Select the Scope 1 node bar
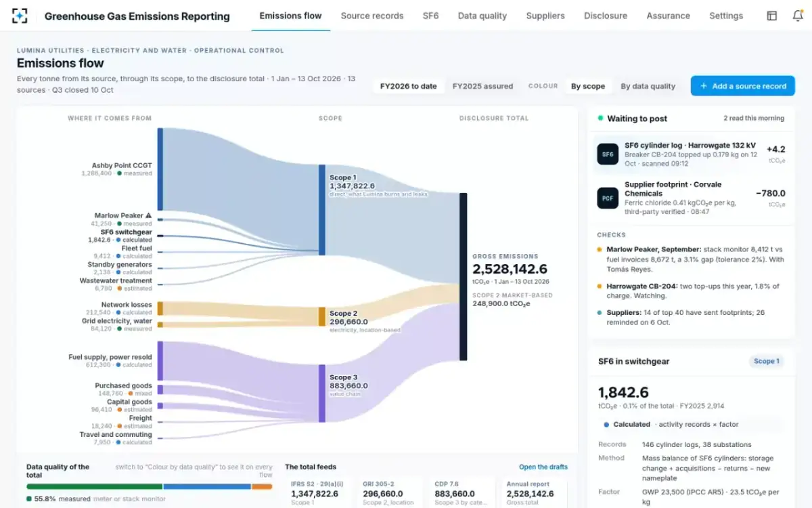Screen dimensions: 812x508 click(x=322, y=210)
